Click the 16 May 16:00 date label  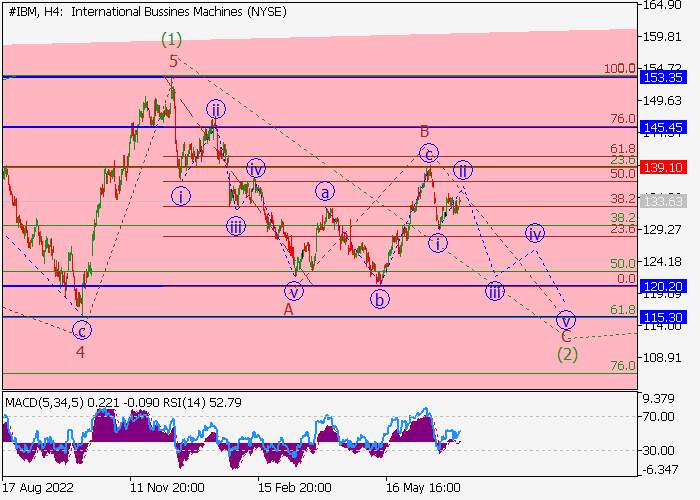(423, 488)
